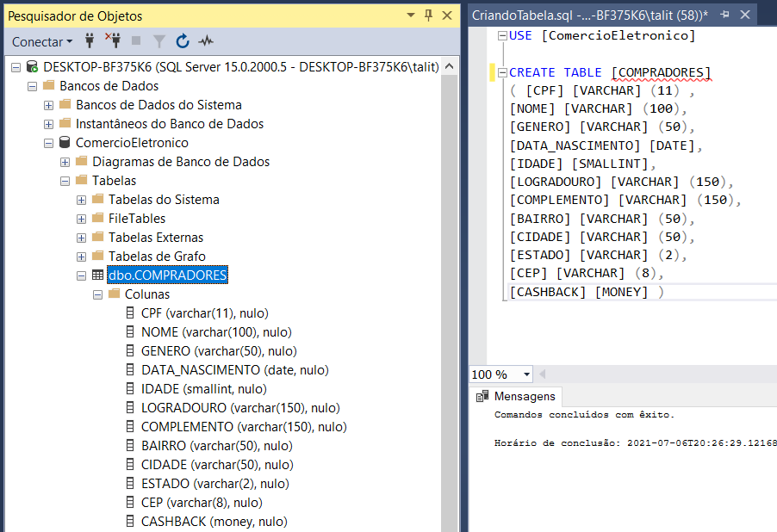Click 'Comandos concluídos com êxito.' message text

584,415
